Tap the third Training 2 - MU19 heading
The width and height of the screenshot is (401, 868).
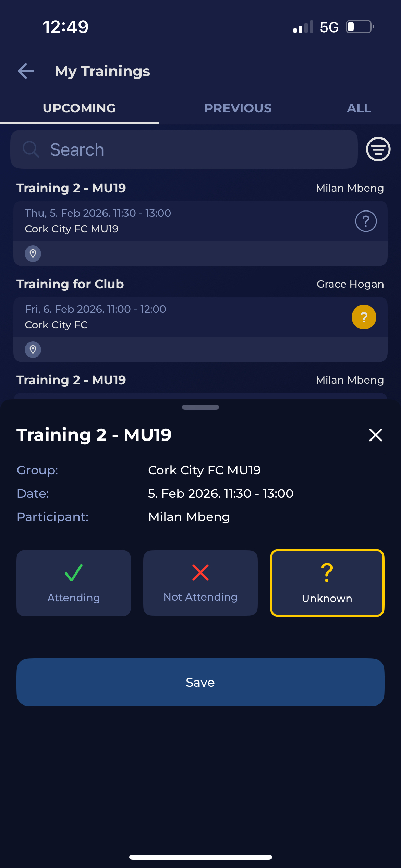pyautogui.click(x=71, y=380)
